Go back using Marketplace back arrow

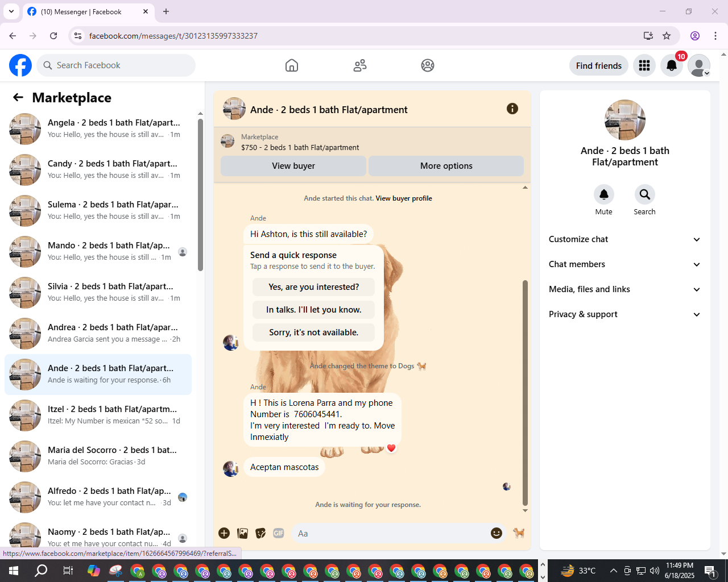[18, 98]
